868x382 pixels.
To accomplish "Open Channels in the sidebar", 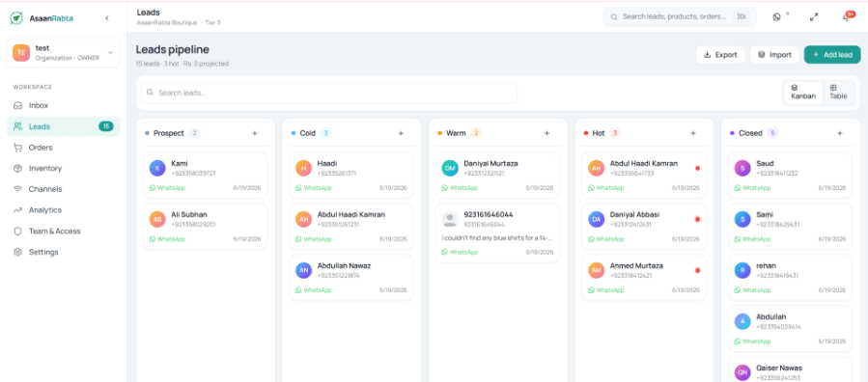I will 63,189.
